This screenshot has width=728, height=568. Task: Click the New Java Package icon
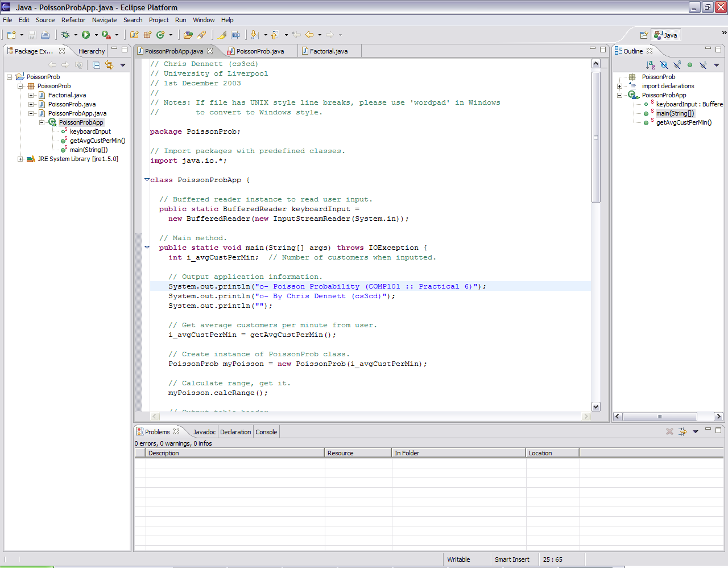pos(147,35)
